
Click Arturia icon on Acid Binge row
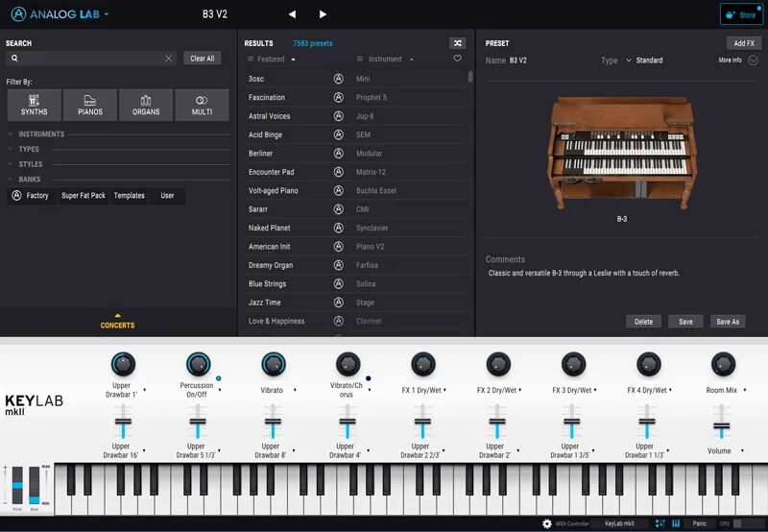point(339,134)
